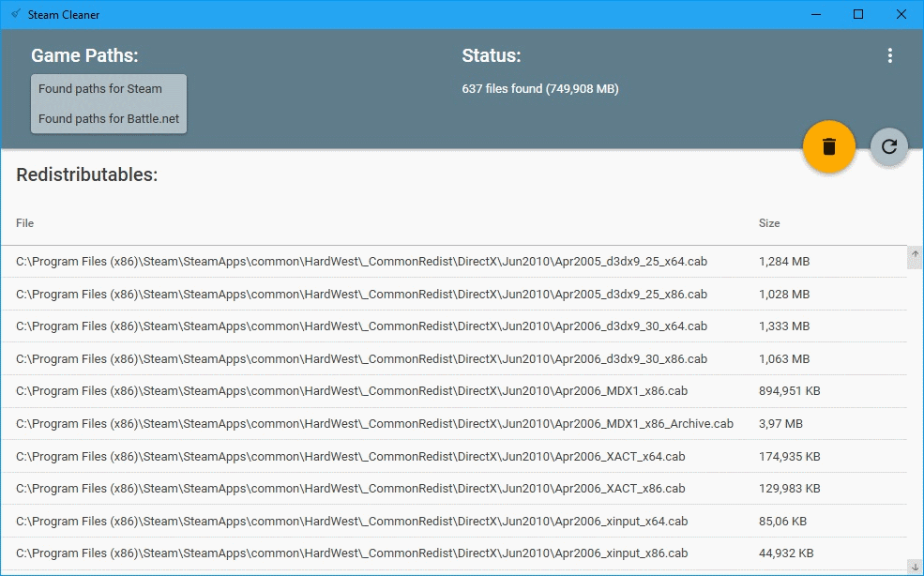This screenshot has height=576, width=924.
Task: Click the scrollbar up arrow
Action: (x=915, y=253)
